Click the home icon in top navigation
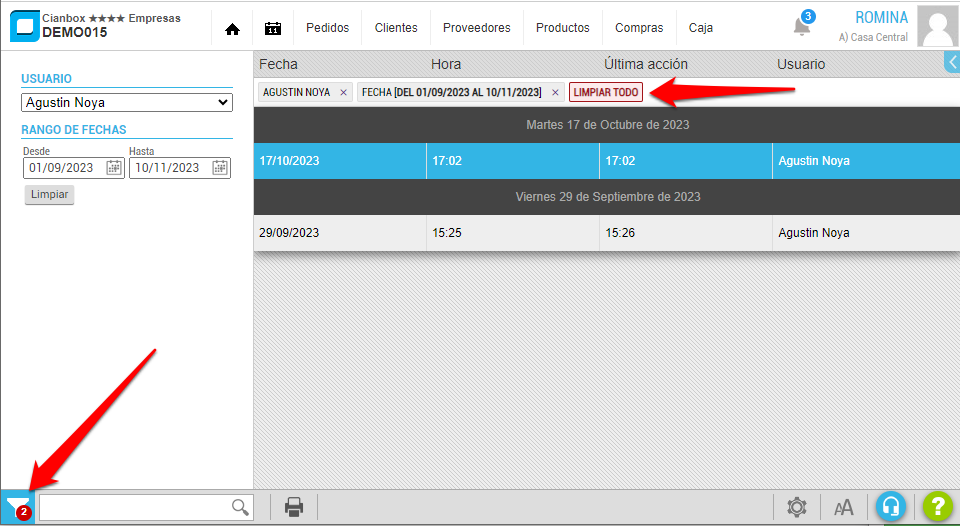Screen dimensions: 960x526 [x=232, y=29]
